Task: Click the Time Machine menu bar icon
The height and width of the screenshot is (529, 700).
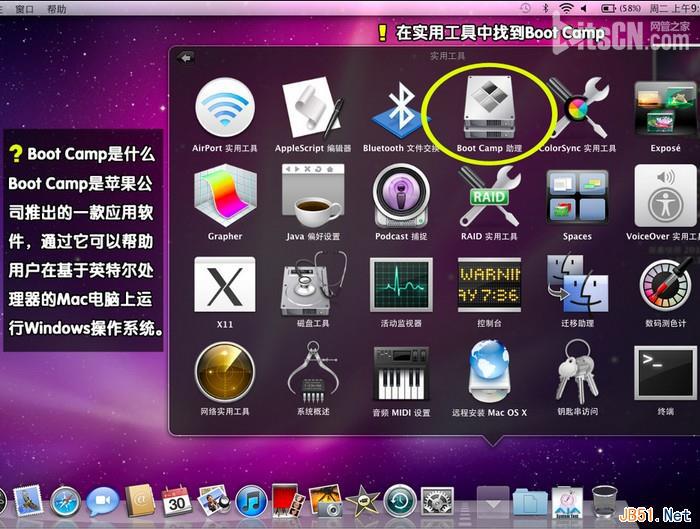Action: [525, 8]
